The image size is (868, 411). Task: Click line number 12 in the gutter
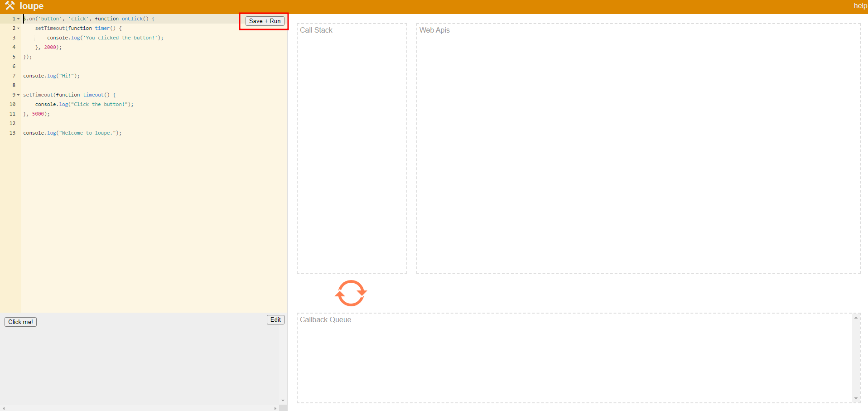click(x=12, y=123)
